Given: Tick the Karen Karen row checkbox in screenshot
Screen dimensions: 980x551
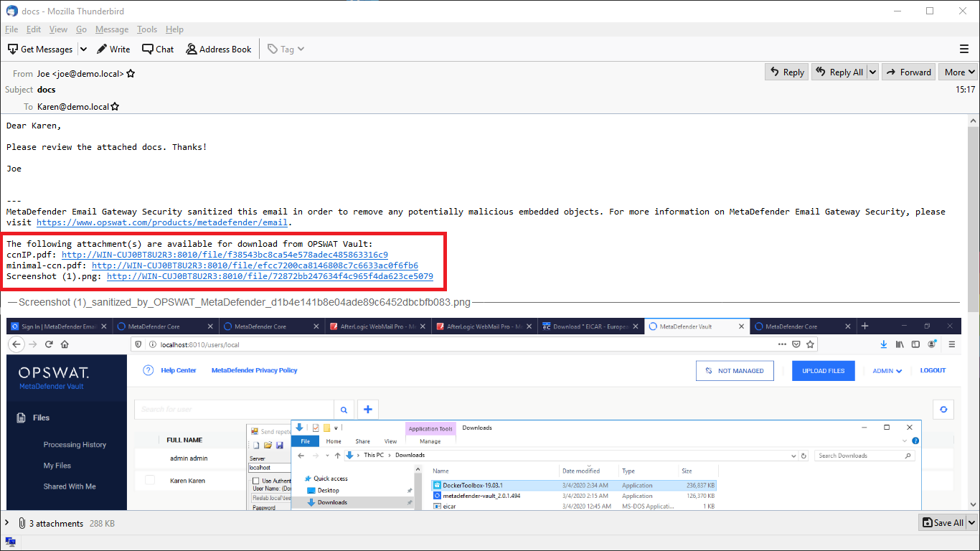Looking at the screenshot, I should tap(150, 480).
